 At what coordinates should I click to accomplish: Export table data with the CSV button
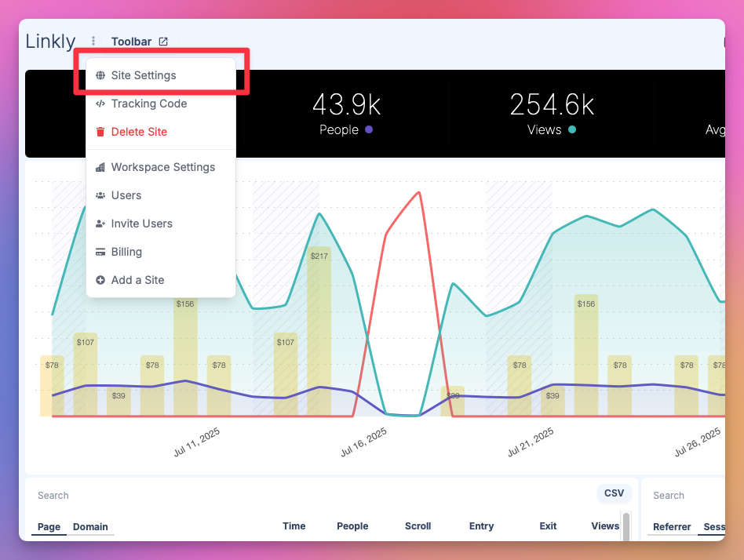(x=614, y=493)
